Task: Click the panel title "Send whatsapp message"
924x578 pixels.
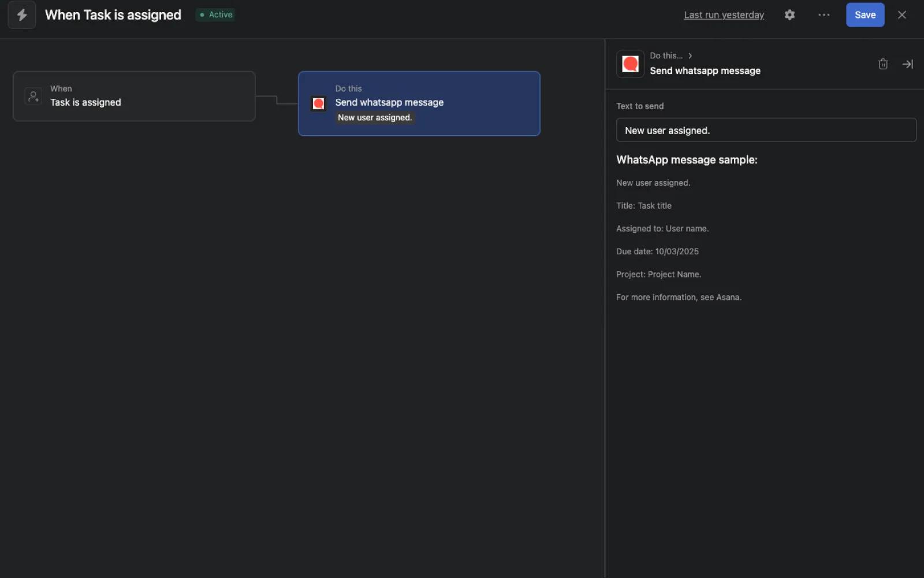Action: tap(705, 71)
